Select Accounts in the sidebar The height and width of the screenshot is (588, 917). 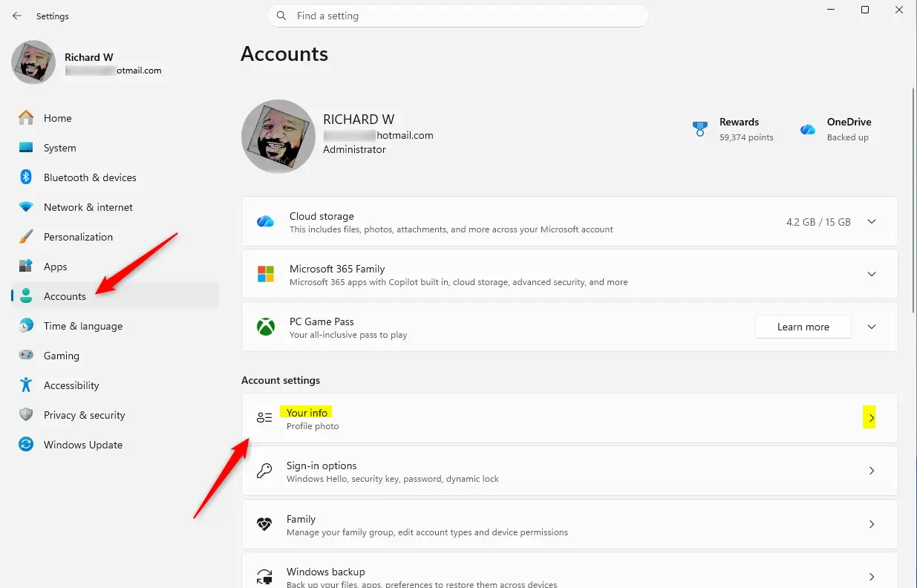pyautogui.click(x=115, y=296)
